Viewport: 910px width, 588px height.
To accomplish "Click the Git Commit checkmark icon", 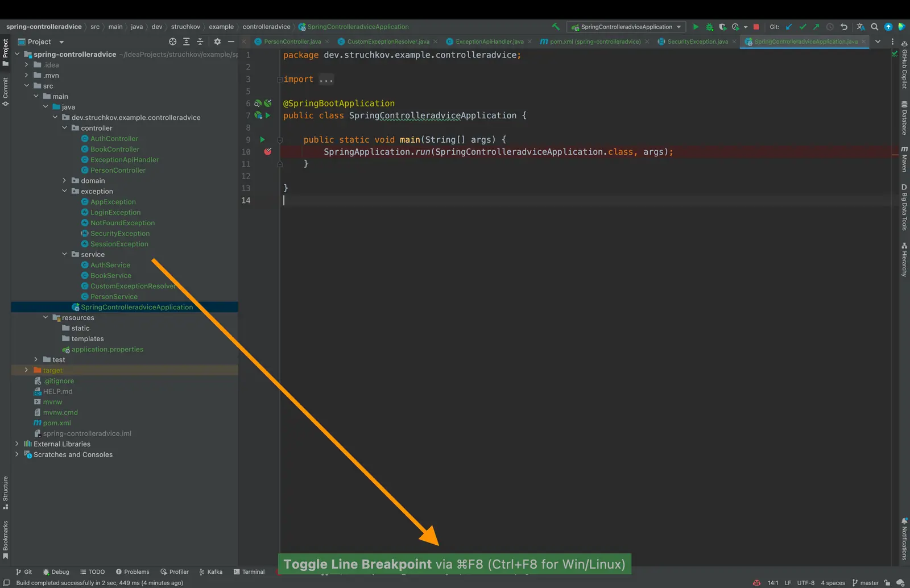I will 803,27.
